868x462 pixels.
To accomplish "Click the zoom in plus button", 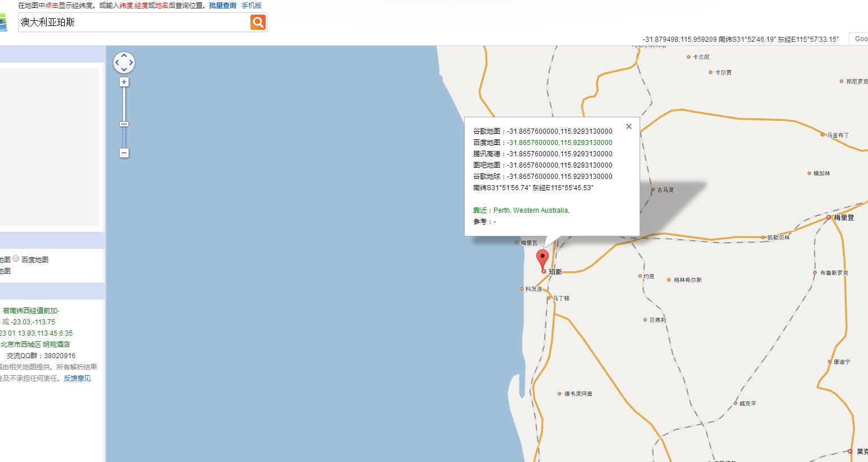I will (124, 82).
